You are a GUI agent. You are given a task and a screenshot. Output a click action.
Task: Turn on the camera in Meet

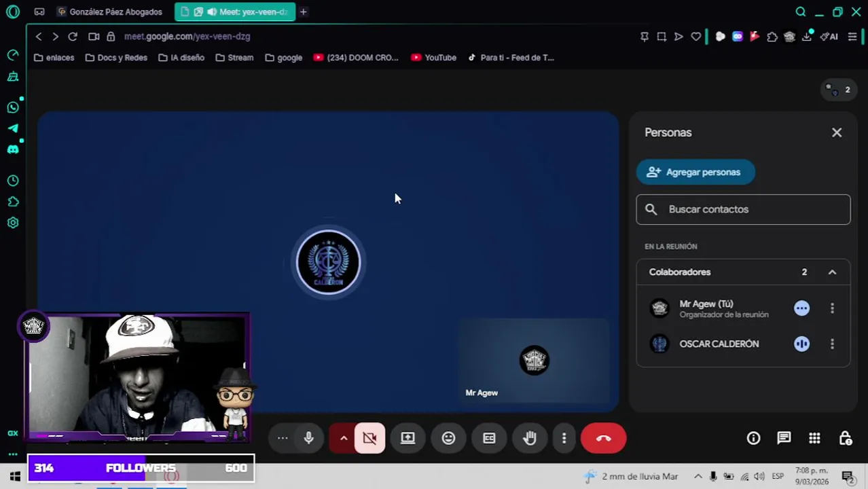pyautogui.click(x=369, y=438)
